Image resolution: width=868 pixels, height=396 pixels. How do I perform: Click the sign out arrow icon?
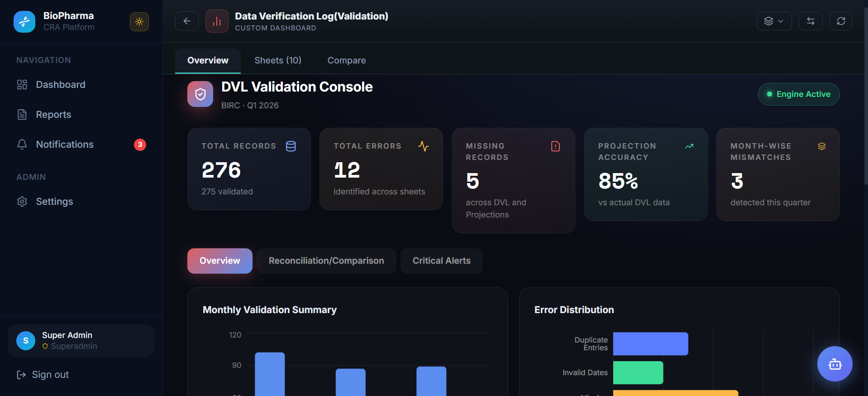(x=21, y=375)
